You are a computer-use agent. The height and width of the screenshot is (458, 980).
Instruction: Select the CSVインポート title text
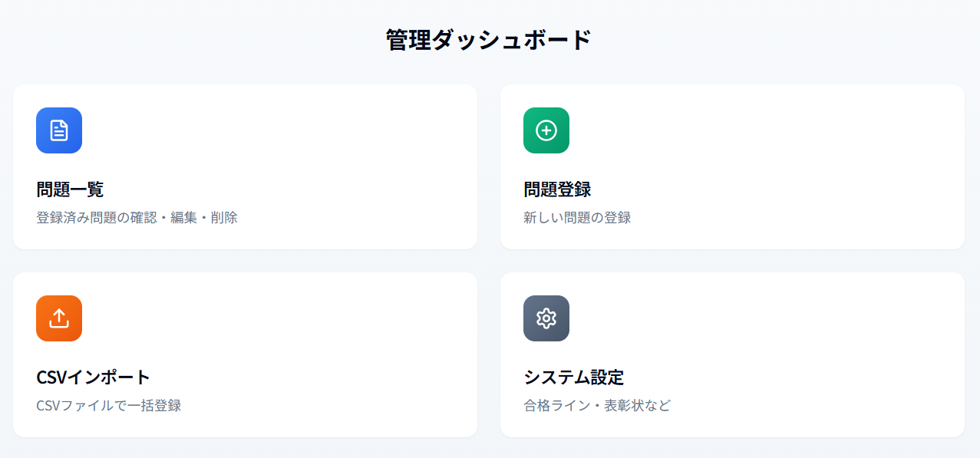(93, 377)
